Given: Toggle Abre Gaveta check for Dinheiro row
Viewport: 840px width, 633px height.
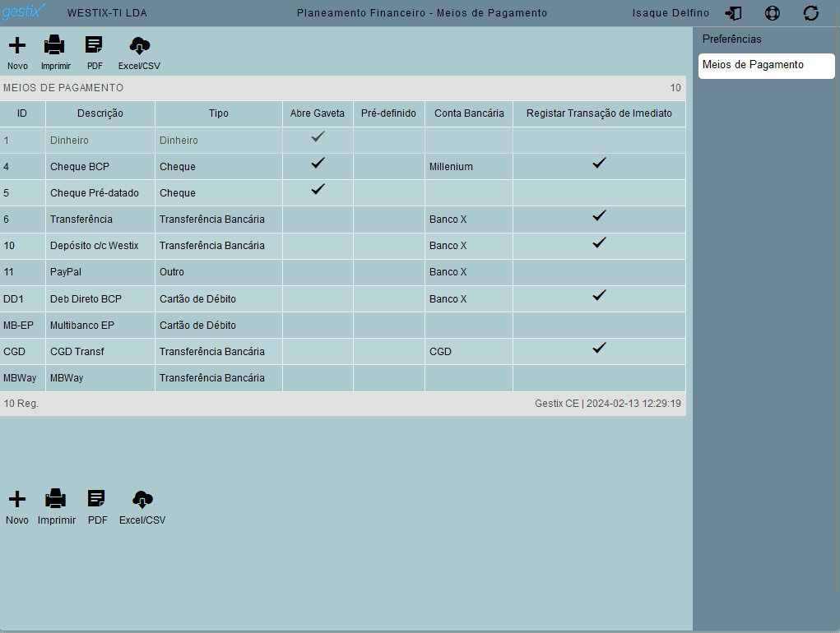Looking at the screenshot, I should pyautogui.click(x=318, y=137).
